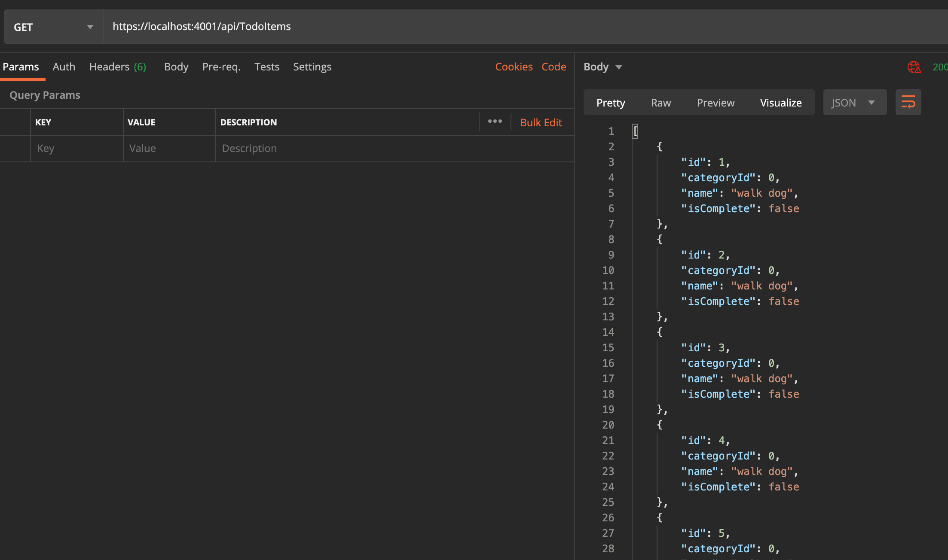This screenshot has width=948, height=560.
Task: Click the query param Key field
Action: point(76,149)
